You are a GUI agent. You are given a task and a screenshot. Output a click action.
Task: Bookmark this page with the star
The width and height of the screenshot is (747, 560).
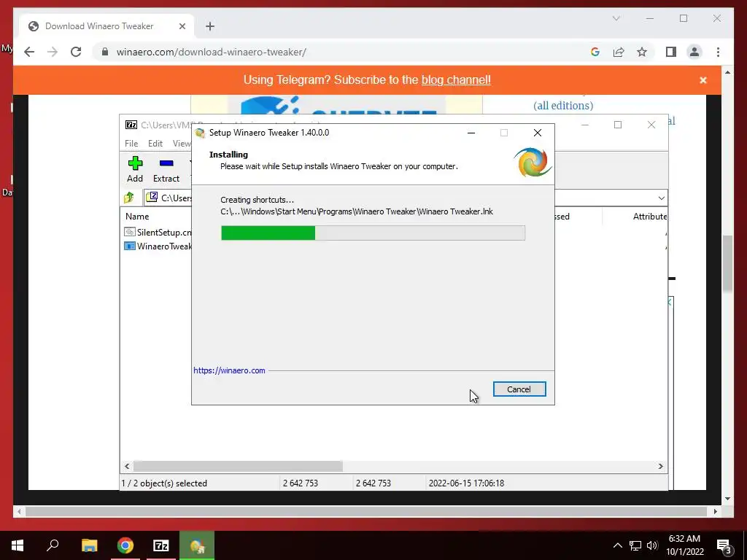pos(642,52)
